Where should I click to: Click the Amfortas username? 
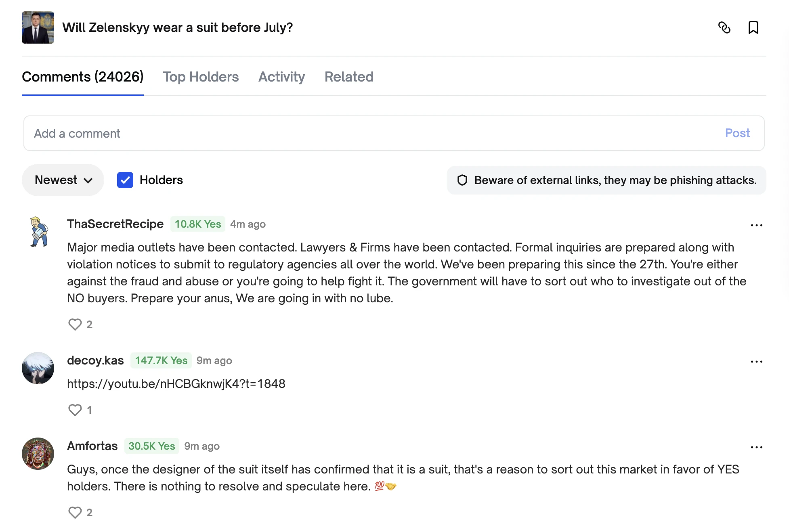click(92, 446)
